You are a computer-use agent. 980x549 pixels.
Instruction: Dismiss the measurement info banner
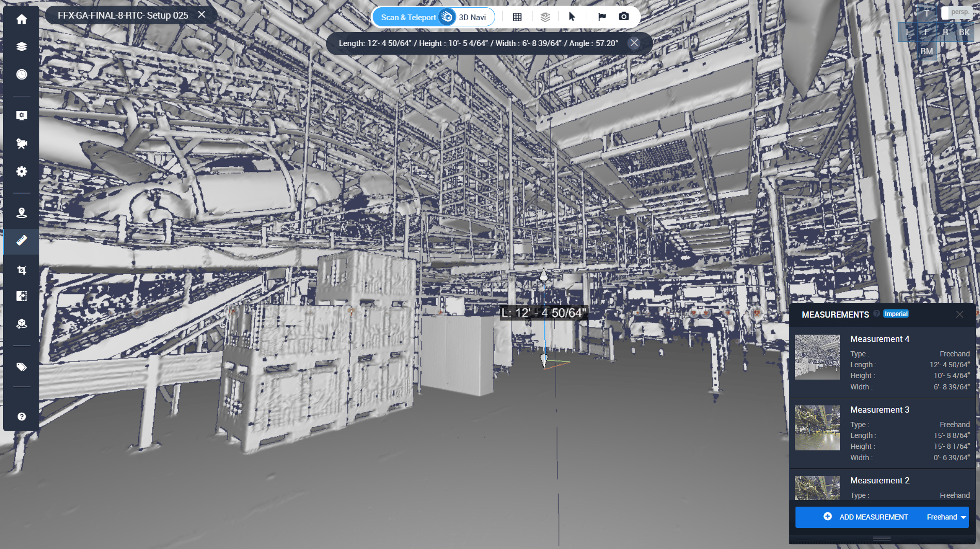(x=634, y=43)
